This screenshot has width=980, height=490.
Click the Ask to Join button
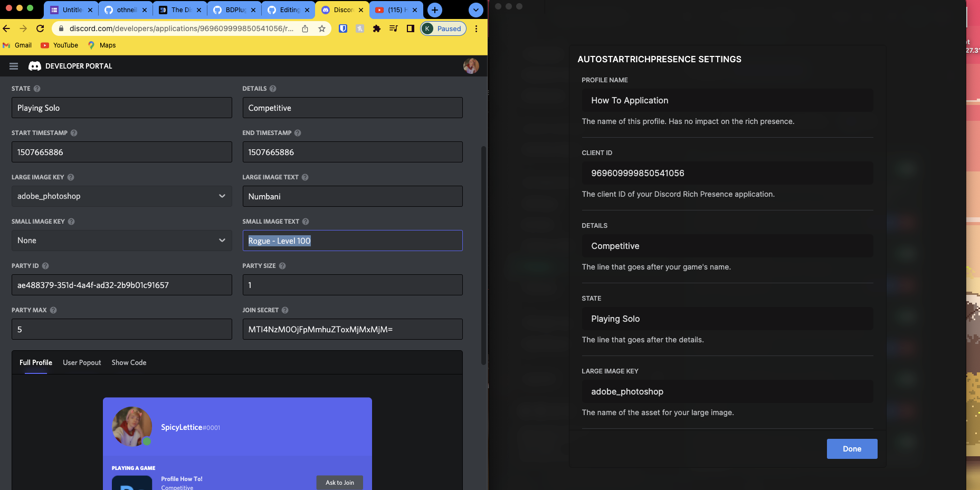click(339, 482)
